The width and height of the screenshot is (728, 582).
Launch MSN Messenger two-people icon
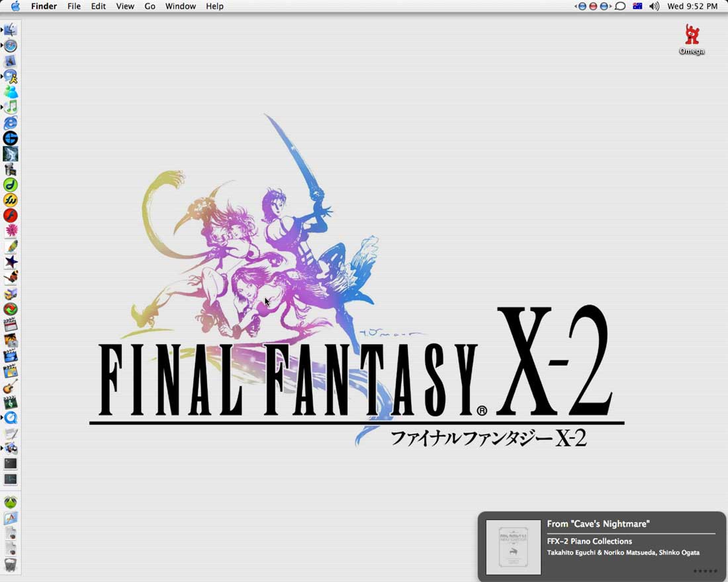[10, 92]
